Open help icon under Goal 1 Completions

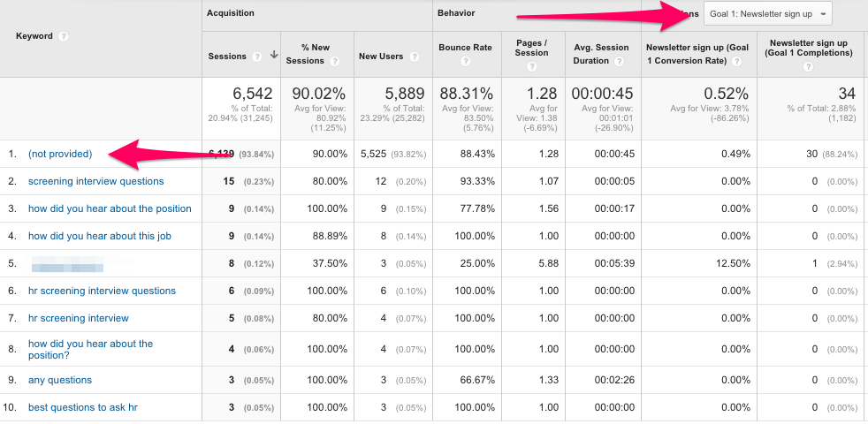coord(808,66)
